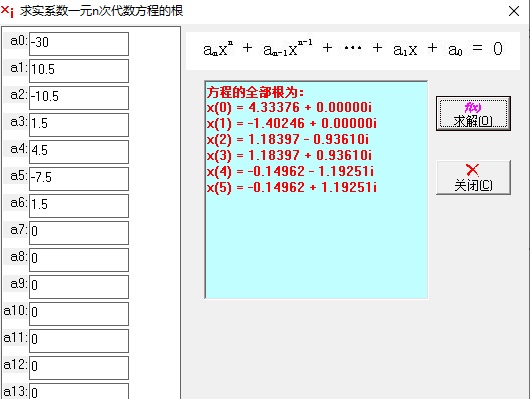Click the polynomial equation formula display
This screenshot has height=399, width=530.
353,50
